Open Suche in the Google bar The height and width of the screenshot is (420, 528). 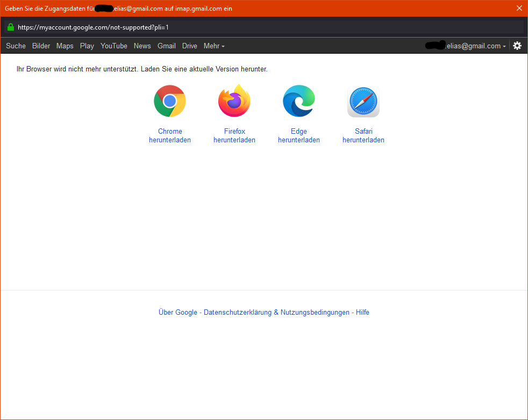pyautogui.click(x=16, y=46)
